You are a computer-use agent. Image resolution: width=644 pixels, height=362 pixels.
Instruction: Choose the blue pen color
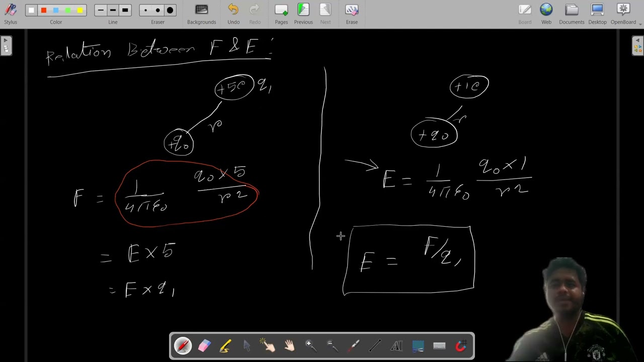point(56,10)
